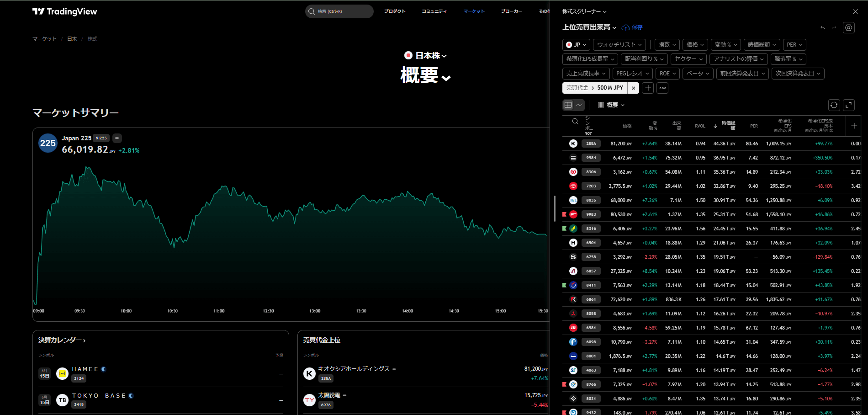Sort by 価格 column header

[x=627, y=126]
